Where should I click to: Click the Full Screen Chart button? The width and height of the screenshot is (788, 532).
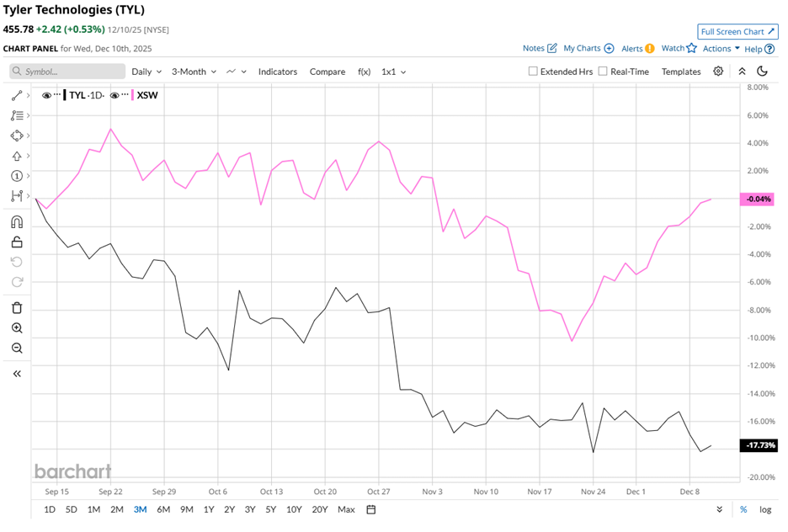click(x=737, y=32)
